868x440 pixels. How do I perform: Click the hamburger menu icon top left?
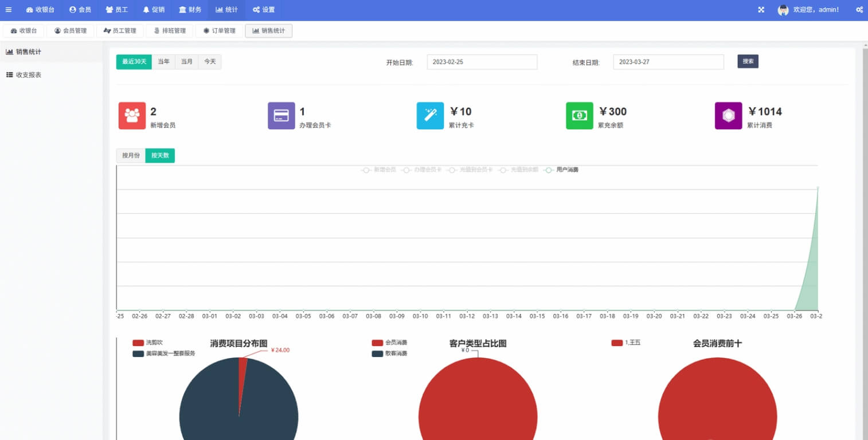pyautogui.click(x=9, y=9)
